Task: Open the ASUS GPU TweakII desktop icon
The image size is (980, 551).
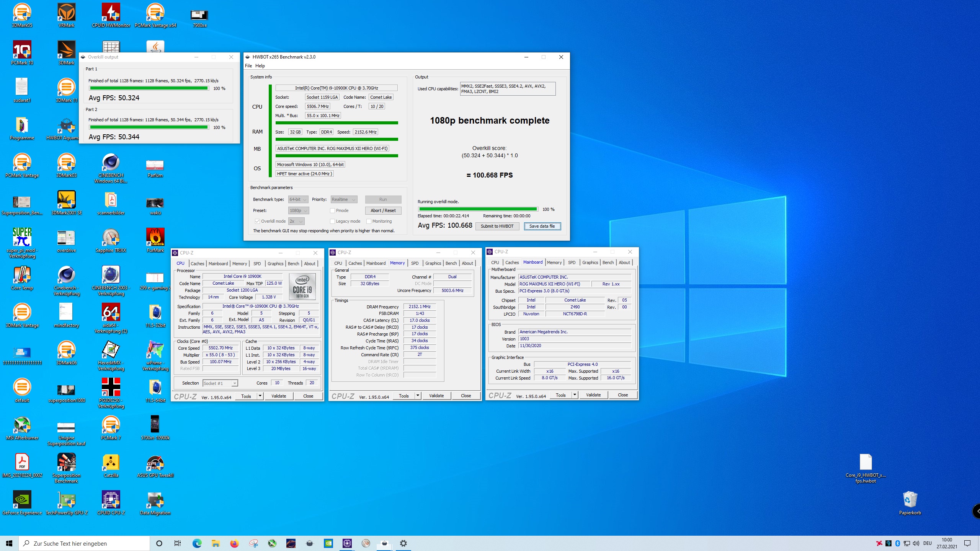Action: (155, 465)
